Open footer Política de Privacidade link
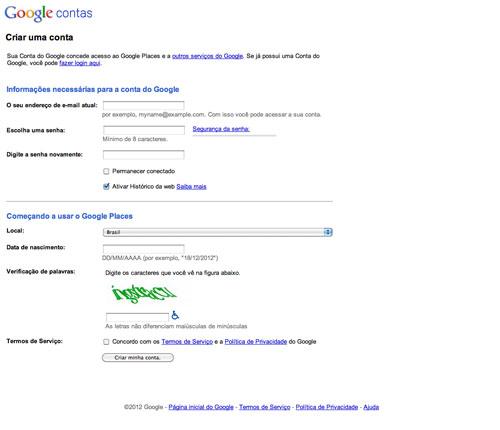500x430 pixels. coord(327,407)
